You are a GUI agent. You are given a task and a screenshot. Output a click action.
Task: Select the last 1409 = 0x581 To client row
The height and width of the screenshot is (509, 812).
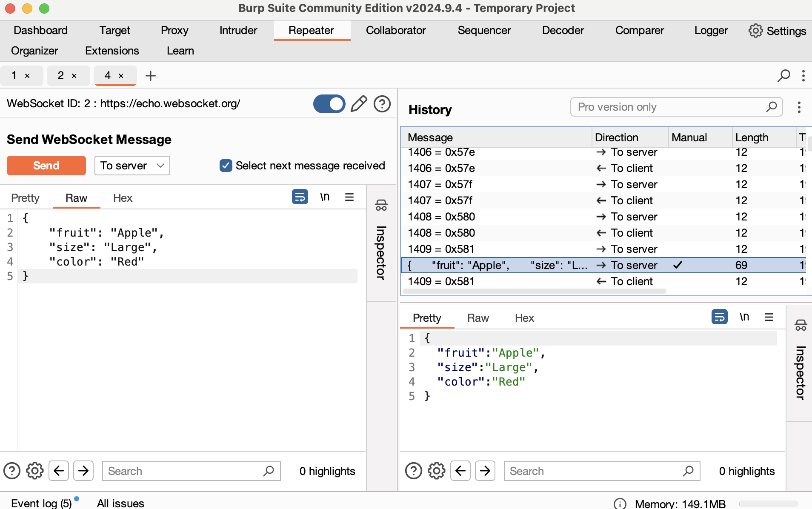coord(603,281)
